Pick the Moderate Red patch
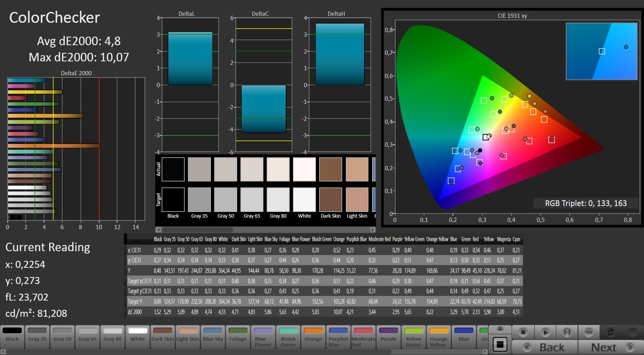The width and height of the screenshot is (644, 355). click(x=363, y=336)
